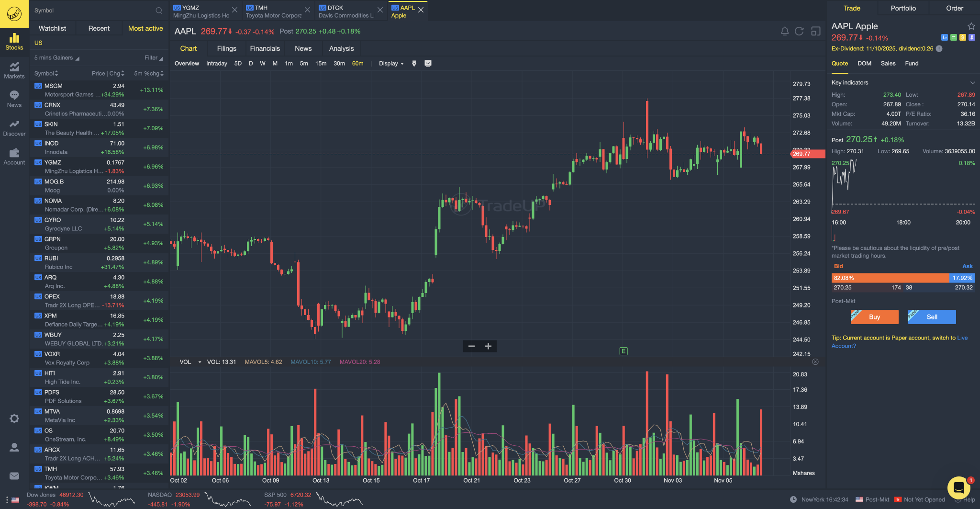
Task: Star AAPL Apple as a favorite
Action: pos(971,26)
